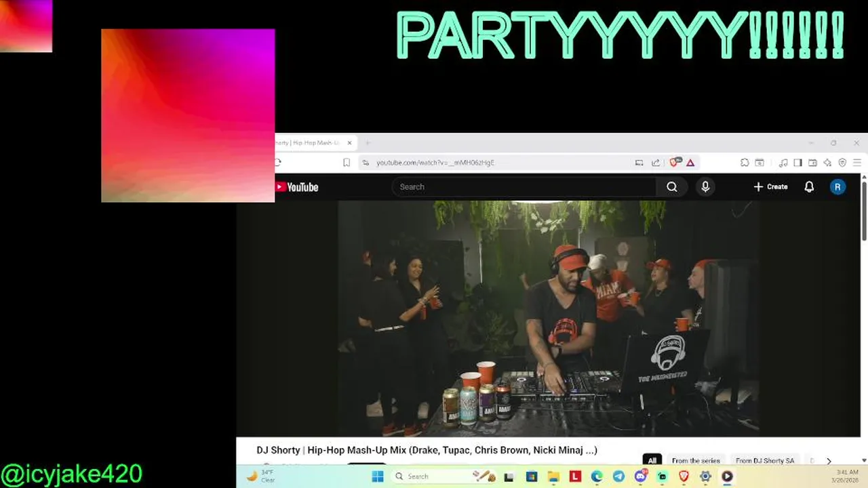Open Settings gear from the taskbar
The width and height of the screenshot is (868, 488).
705,476
